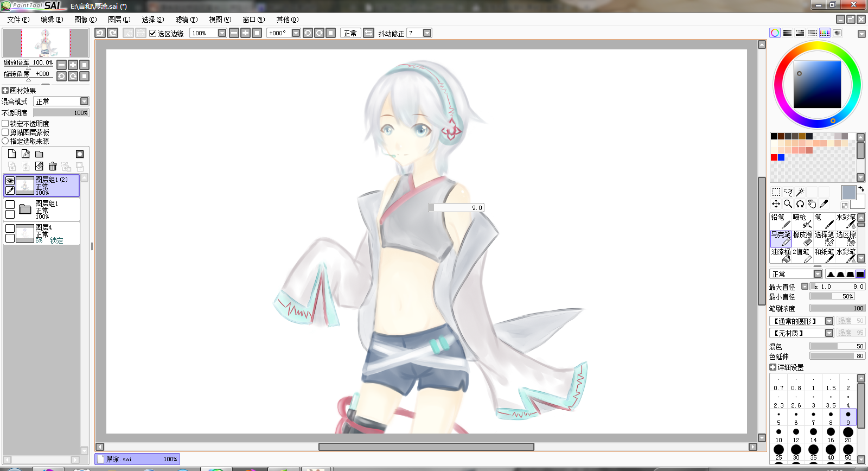
Task: Open the 通常的圆形 brush shape dropdown
Action: [829, 321]
